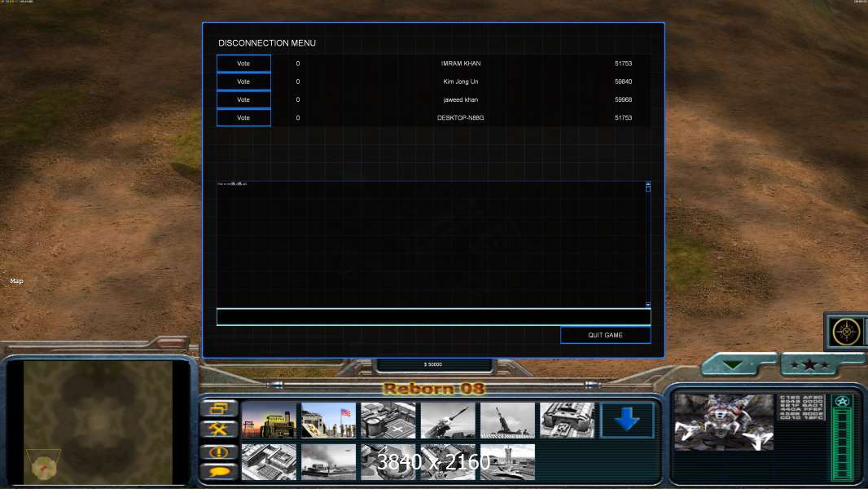Focus the chat message input field
868x489 pixels.
pos(433,317)
